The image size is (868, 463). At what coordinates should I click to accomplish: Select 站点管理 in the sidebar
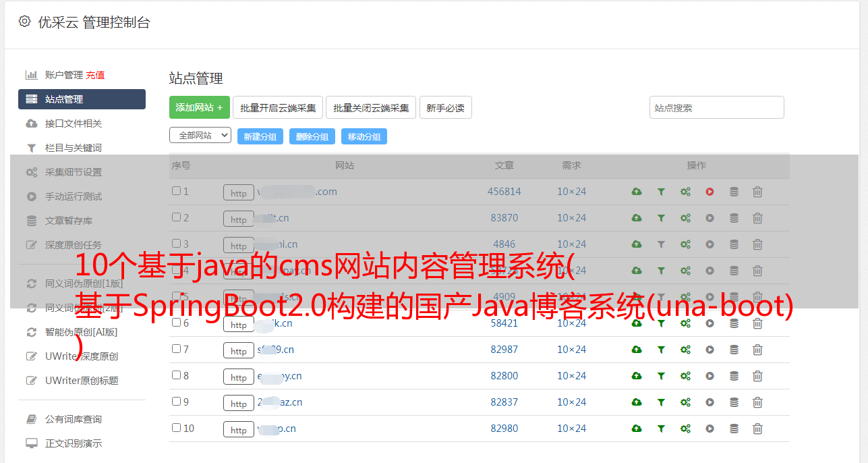(x=82, y=99)
